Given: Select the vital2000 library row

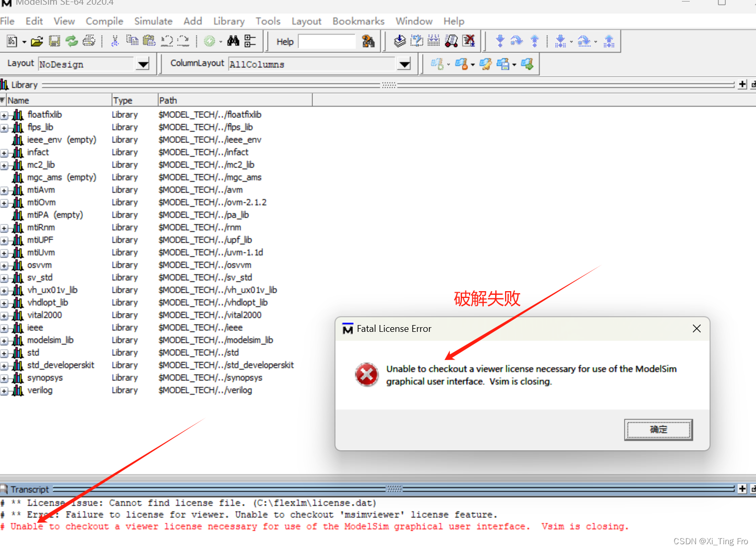Looking at the screenshot, I should 44,315.
